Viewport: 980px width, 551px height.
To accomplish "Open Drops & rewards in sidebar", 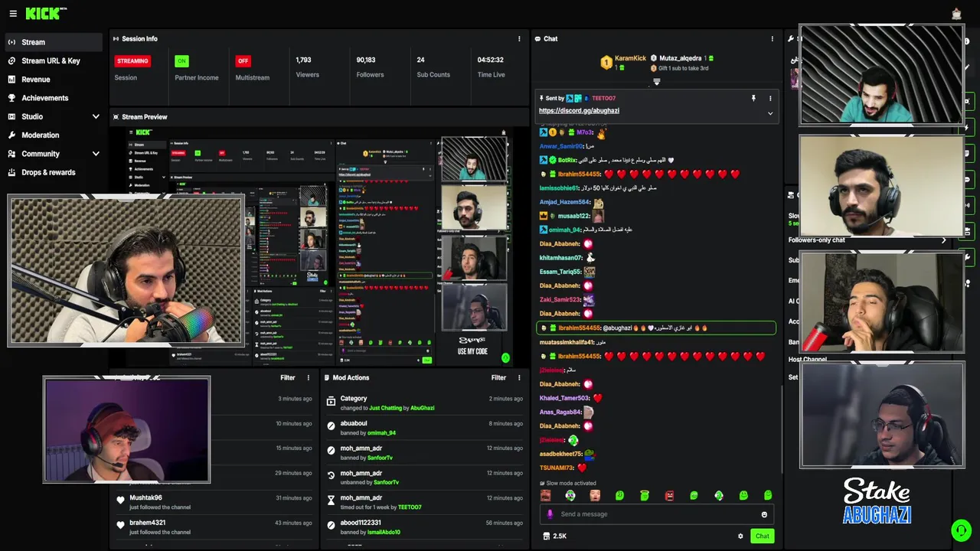I will coord(53,172).
